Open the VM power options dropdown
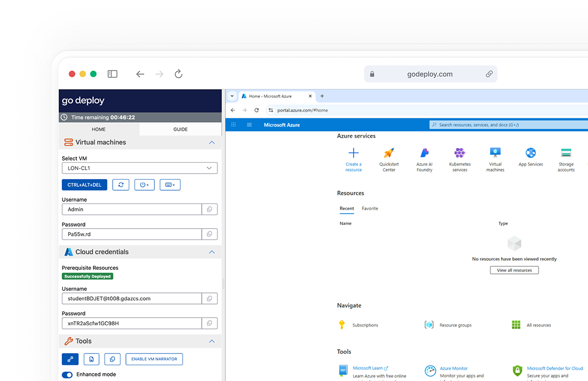The width and height of the screenshot is (588, 381). (145, 185)
